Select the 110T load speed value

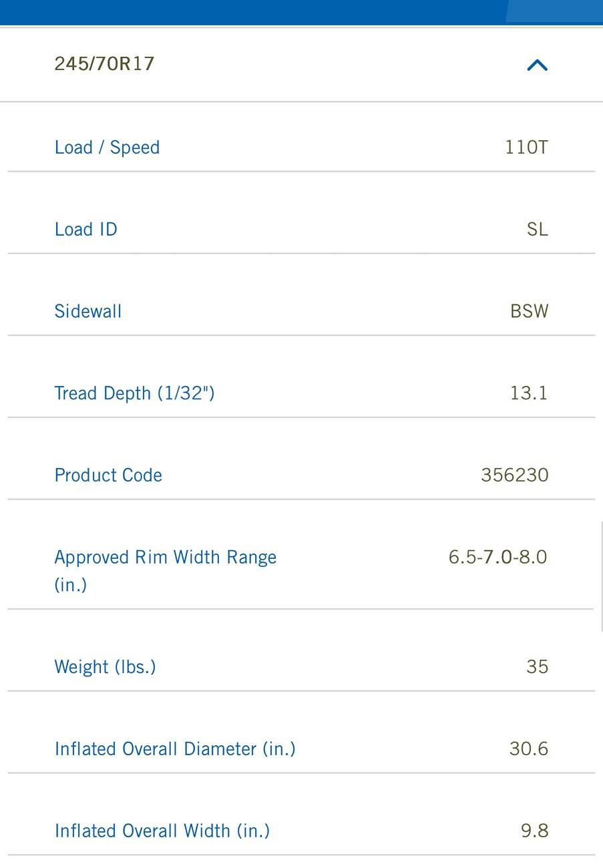526,147
